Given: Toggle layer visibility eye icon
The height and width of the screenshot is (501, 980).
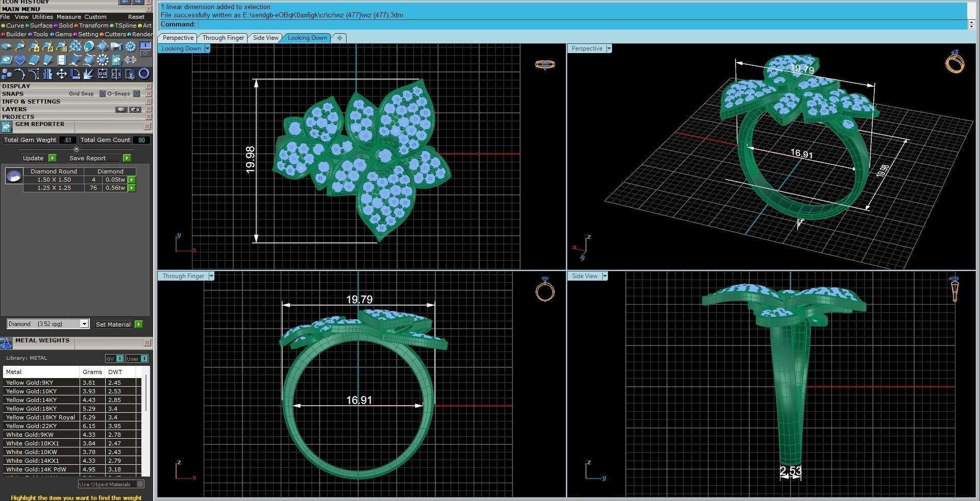Looking at the screenshot, I should [x=135, y=109].
